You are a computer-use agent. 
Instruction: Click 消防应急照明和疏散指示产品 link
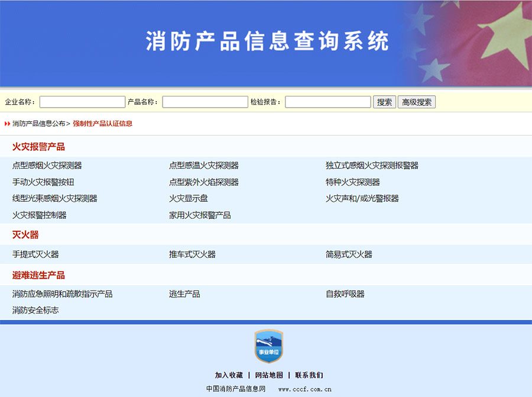tap(63, 294)
